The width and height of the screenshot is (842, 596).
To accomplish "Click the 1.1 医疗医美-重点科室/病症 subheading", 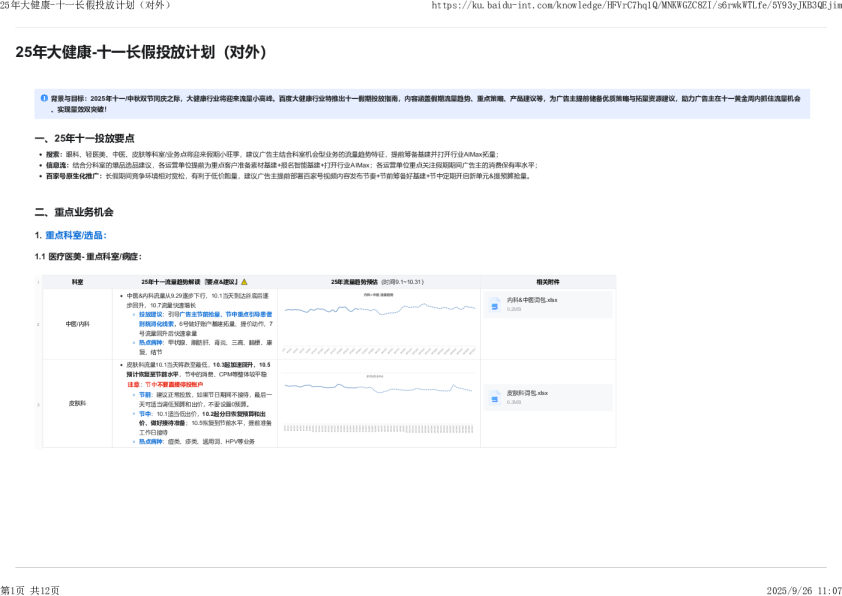I will pos(88,257).
